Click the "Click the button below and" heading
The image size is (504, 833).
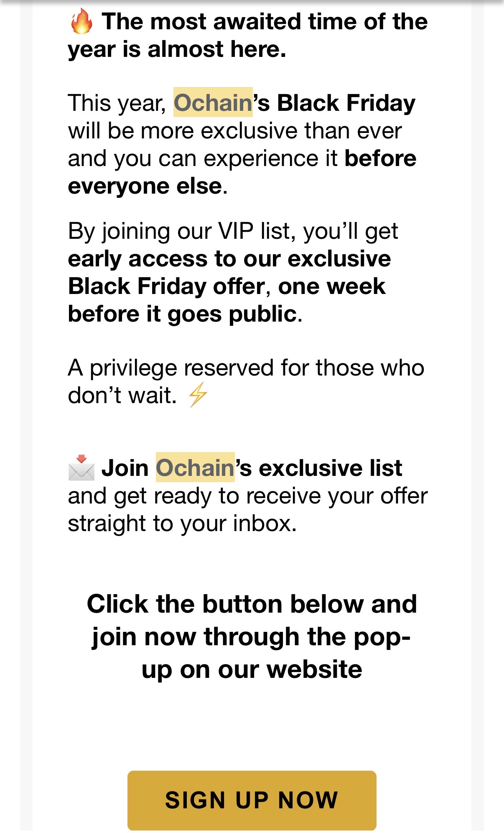pyautogui.click(x=252, y=604)
